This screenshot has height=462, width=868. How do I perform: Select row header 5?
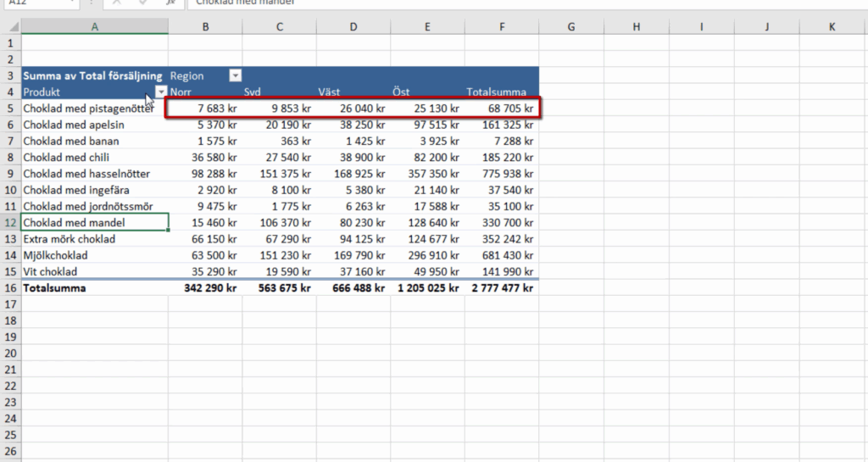coord(9,109)
